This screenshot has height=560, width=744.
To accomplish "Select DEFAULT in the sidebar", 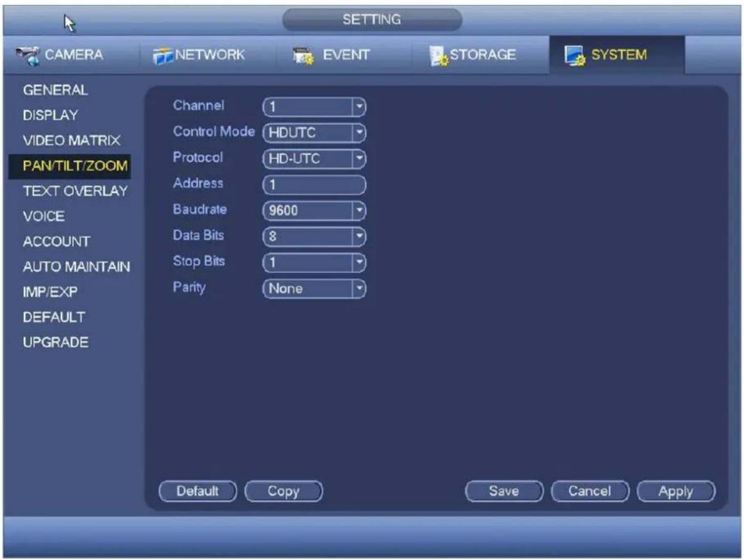I will pyautogui.click(x=54, y=318).
